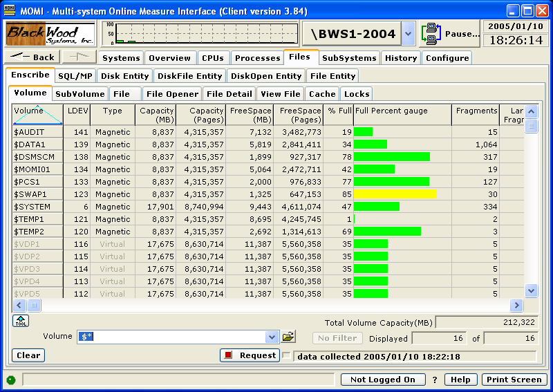Click the Volume input field

173,337
